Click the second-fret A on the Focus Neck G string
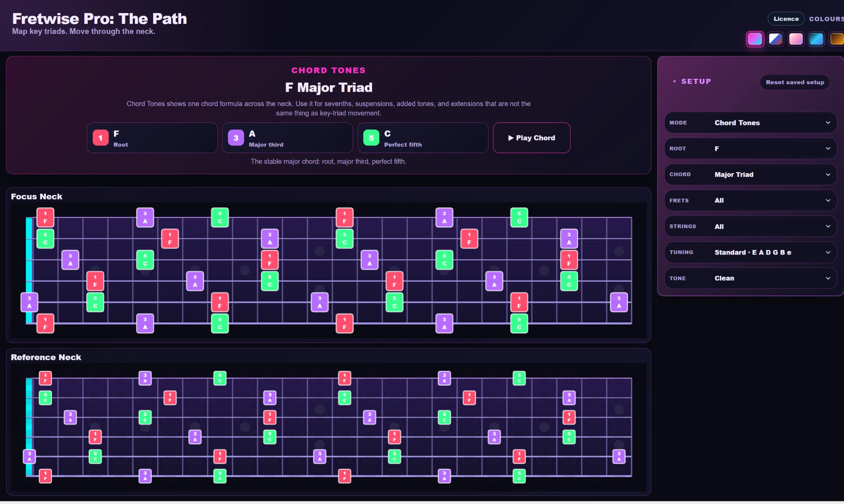Image resolution: width=844 pixels, height=504 pixels. click(70, 260)
